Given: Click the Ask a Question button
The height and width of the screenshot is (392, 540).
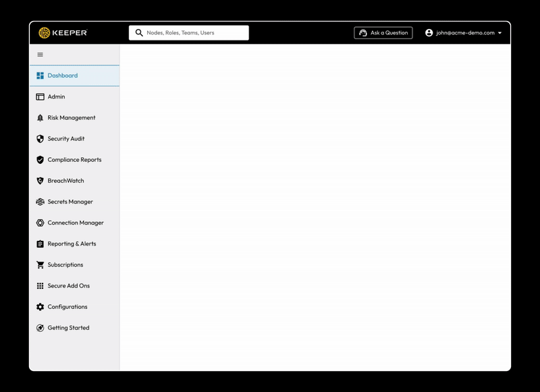Looking at the screenshot, I should (383, 32).
